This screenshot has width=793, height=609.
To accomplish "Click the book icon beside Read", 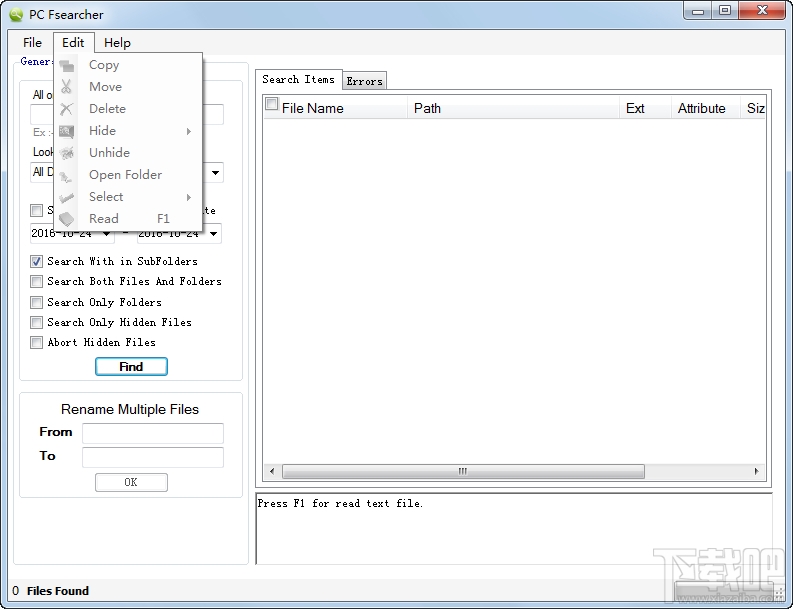I will (x=66, y=219).
